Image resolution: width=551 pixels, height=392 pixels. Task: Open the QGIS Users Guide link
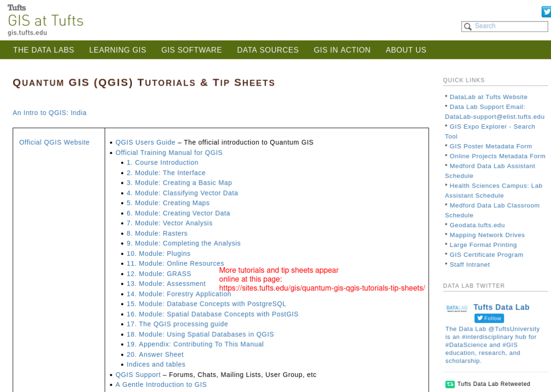146,142
